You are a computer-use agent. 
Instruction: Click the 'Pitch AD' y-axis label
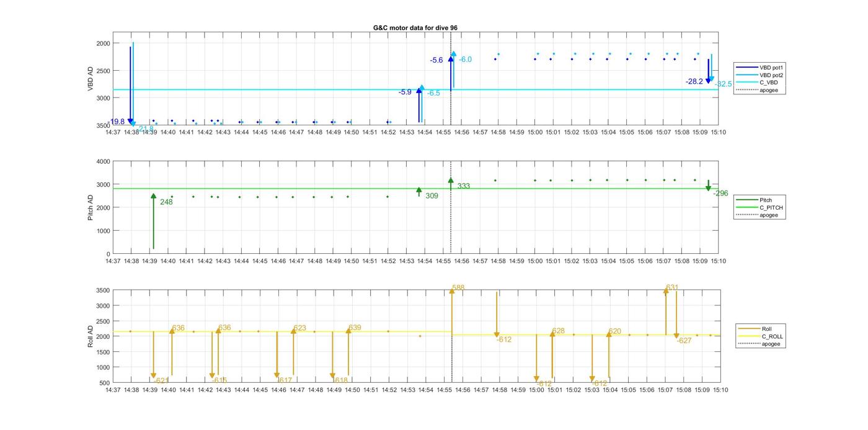[91, 208]
